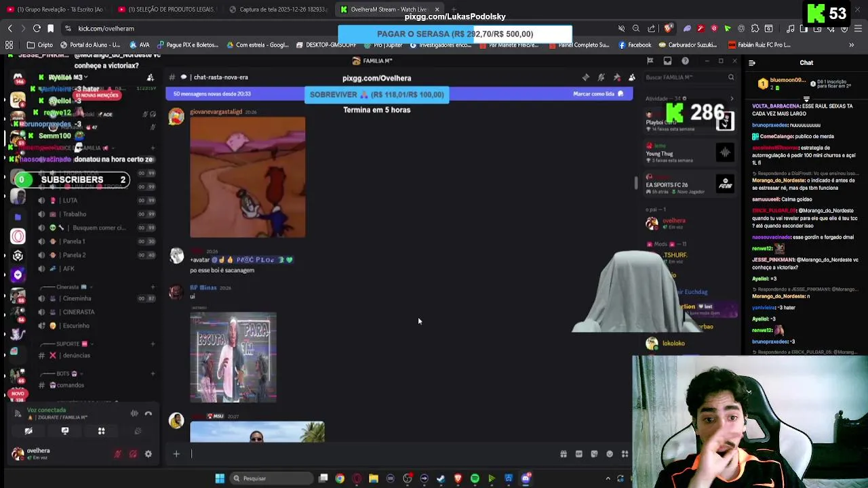Open emoji picker in chat input bar
This screenshot has height=488, width=868.
coord(610,454)
